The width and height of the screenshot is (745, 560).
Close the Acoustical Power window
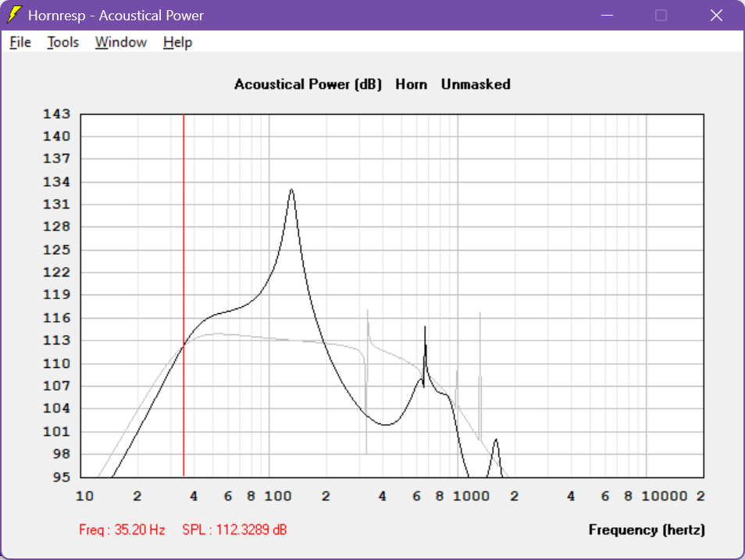coord(716,15)
